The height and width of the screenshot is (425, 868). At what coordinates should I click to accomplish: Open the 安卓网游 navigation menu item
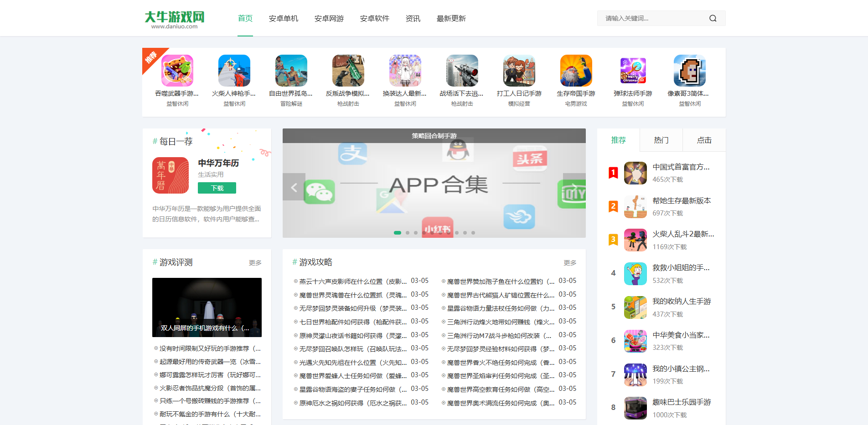coord(329,18)
